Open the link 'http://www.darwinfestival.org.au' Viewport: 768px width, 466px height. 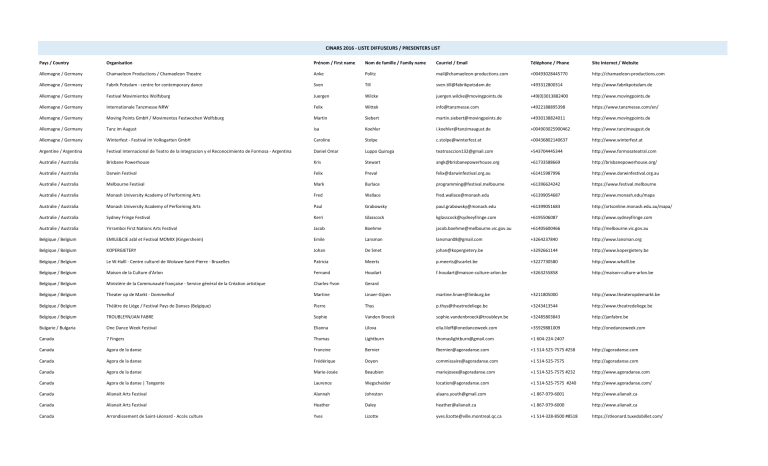click(625, 173)
